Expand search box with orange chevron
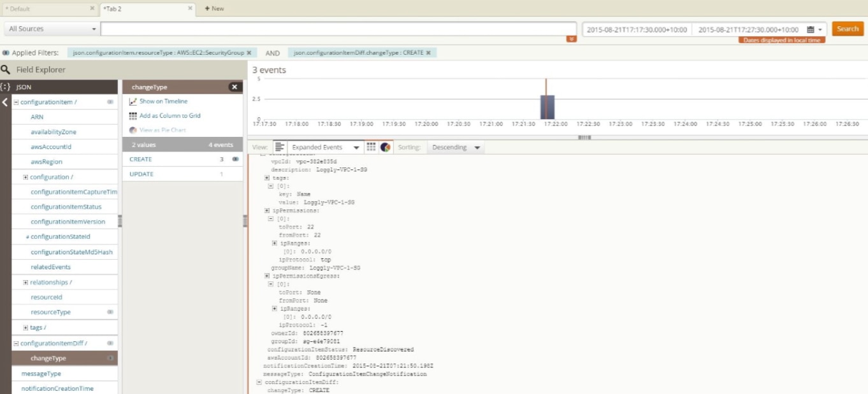 (x=572, y=39)
